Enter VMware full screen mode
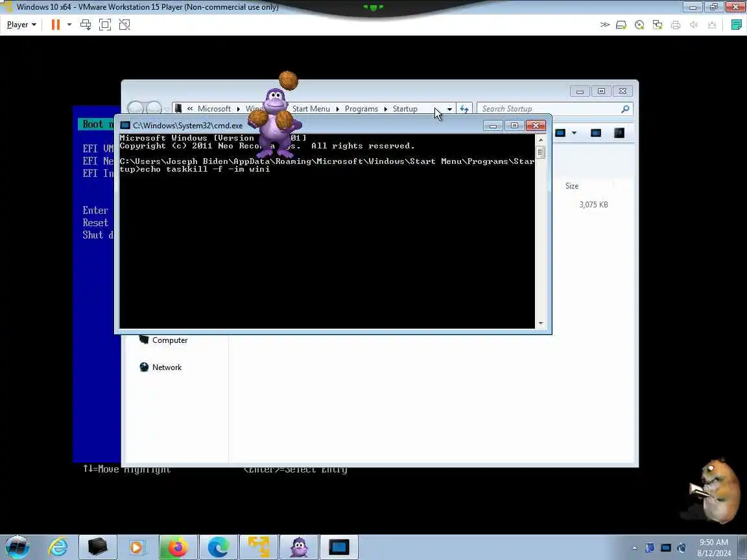 pyautogui.click(x=105, y=25)
